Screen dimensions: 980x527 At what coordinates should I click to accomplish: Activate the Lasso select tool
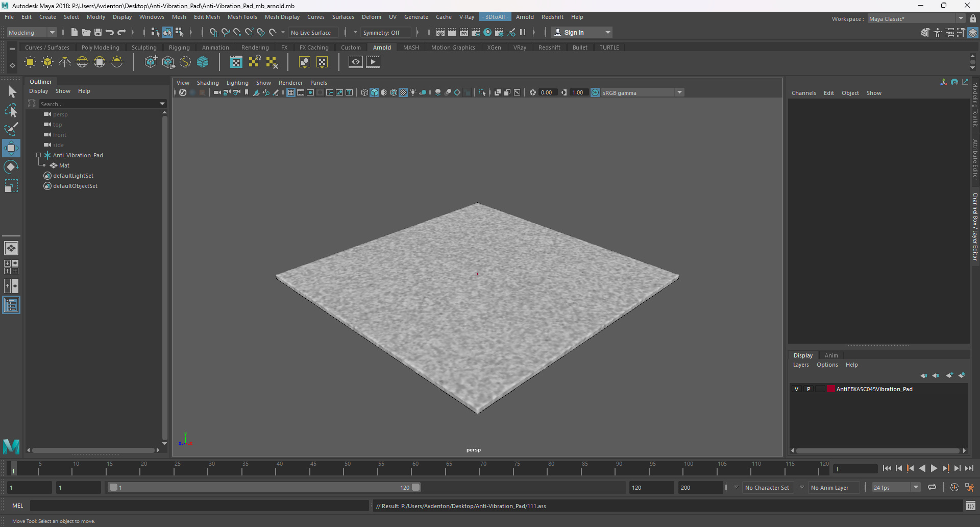point(11,110)
